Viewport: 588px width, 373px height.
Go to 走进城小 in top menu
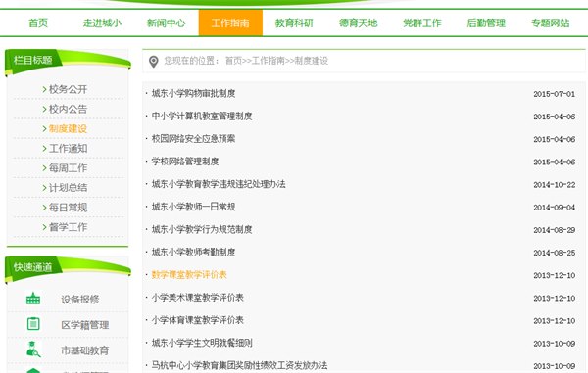coord(102,23)
